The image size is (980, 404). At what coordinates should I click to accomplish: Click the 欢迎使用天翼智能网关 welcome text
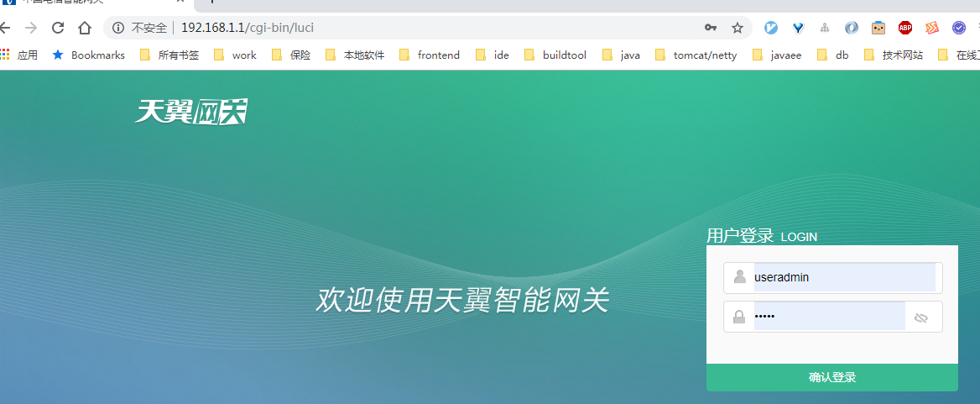pyautogui.click(x=461, y=301)
